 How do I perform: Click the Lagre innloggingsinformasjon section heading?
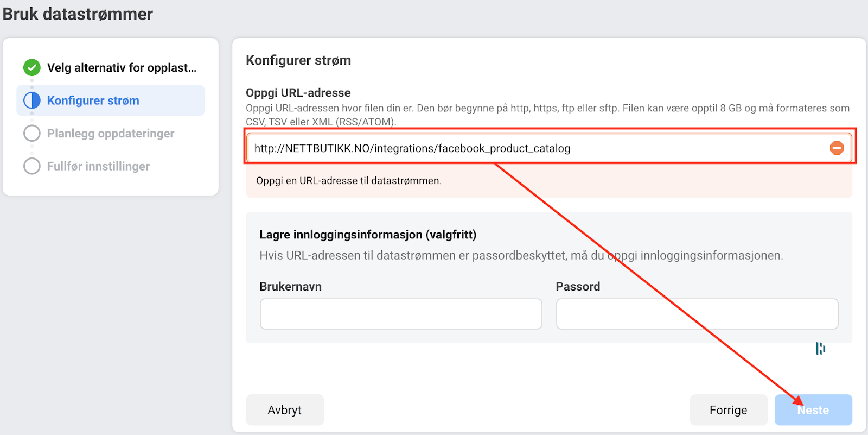(368, 235)
